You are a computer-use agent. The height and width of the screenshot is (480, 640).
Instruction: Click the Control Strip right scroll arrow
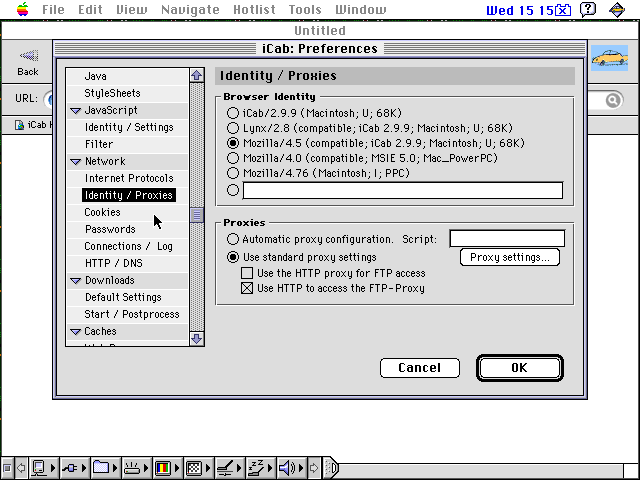click(313, 468)
